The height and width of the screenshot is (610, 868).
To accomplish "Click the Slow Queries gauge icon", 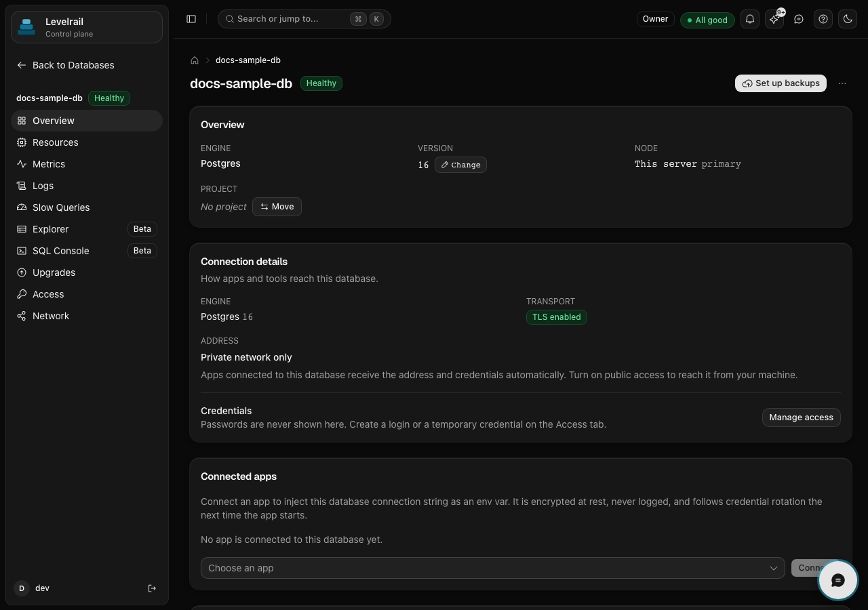I will [22, 207].
